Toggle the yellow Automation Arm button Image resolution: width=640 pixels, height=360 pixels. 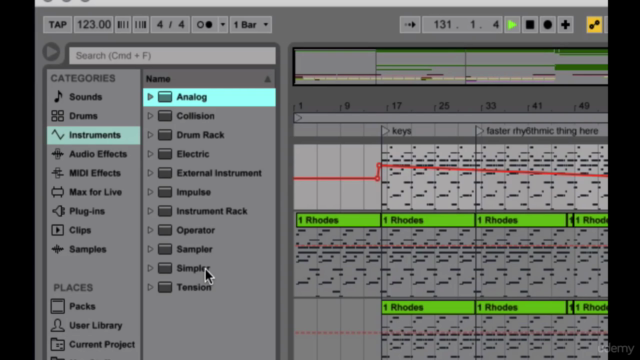click(x=594, y=25)
